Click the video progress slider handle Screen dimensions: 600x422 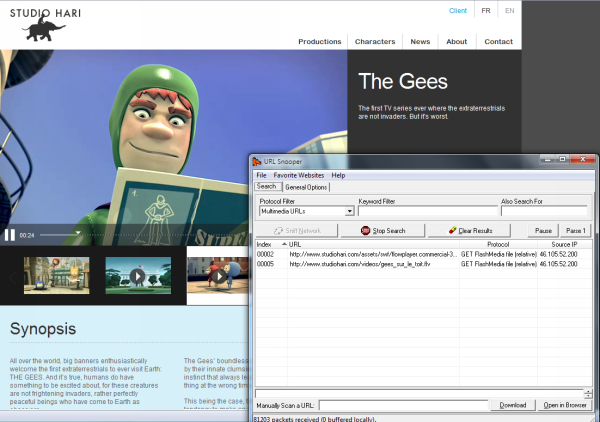point(78,233)
